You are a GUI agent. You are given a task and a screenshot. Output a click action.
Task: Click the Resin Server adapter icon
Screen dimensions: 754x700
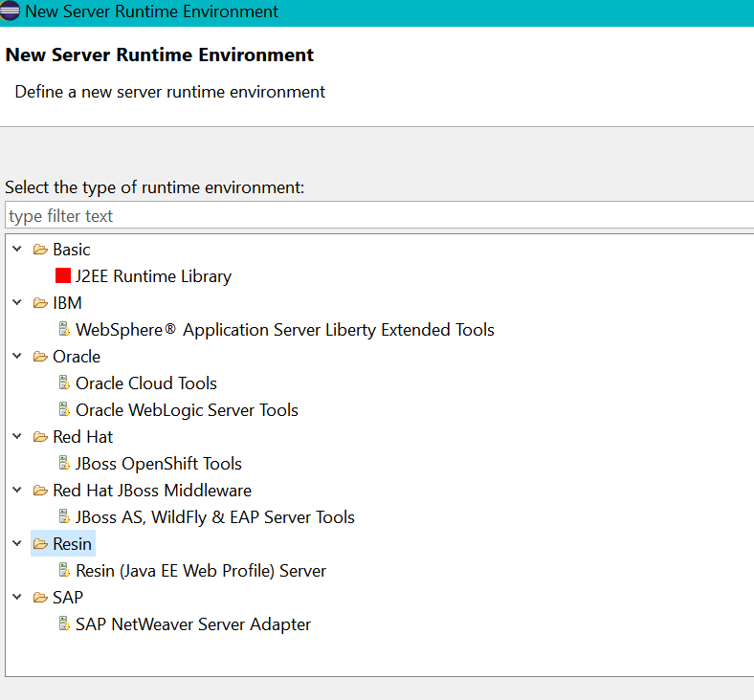64,570
